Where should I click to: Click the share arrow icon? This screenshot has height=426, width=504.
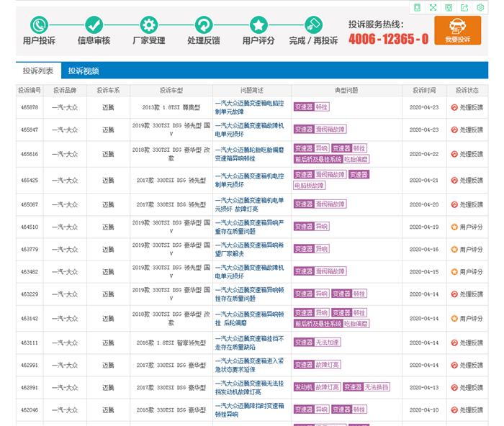click(x=464, y=7)
